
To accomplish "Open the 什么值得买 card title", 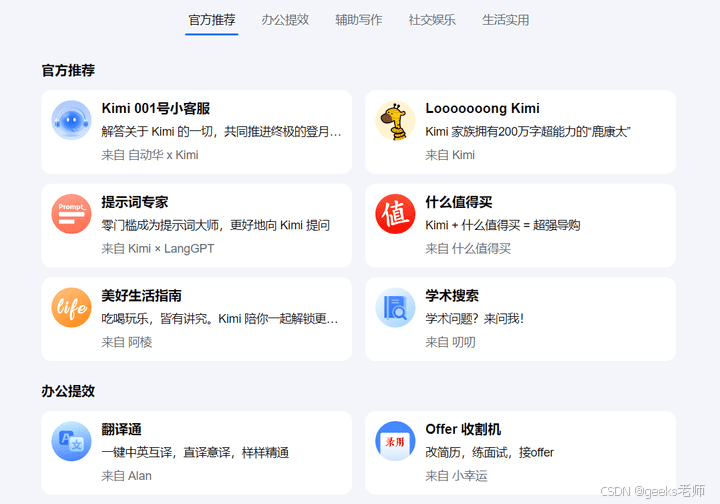I will point(459,202).
